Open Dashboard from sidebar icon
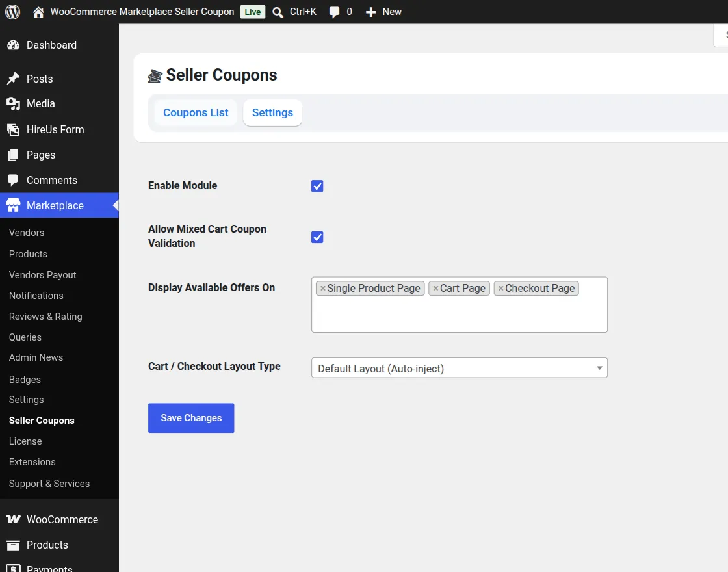 [x=13, y=45]
